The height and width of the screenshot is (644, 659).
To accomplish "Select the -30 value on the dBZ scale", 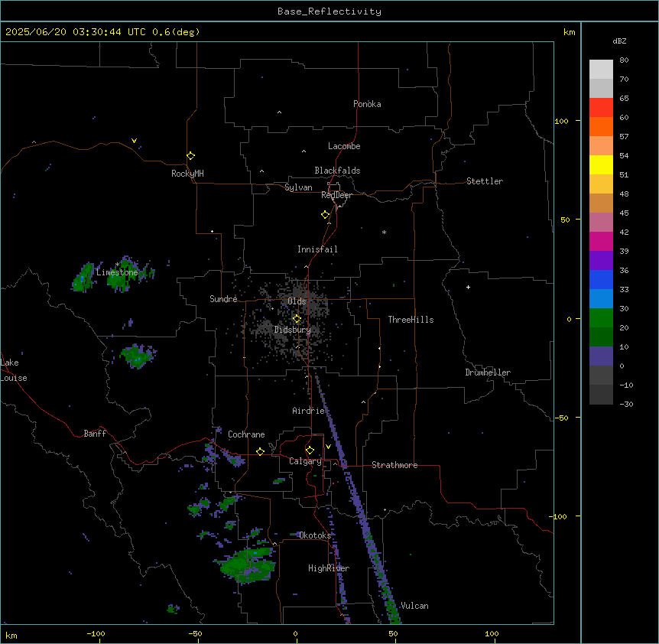I will [626, 404].
